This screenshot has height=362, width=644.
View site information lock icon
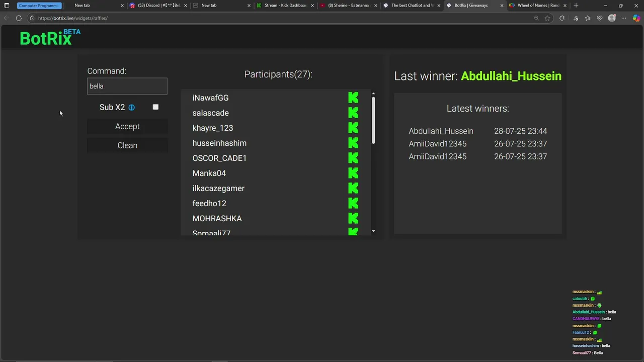(32, 18)
